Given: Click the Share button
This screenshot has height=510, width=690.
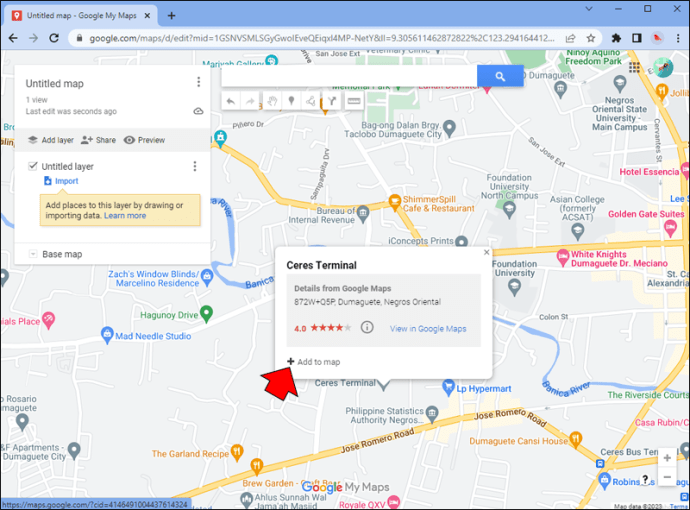Looking at the screenshot, I should pos(99,140).
